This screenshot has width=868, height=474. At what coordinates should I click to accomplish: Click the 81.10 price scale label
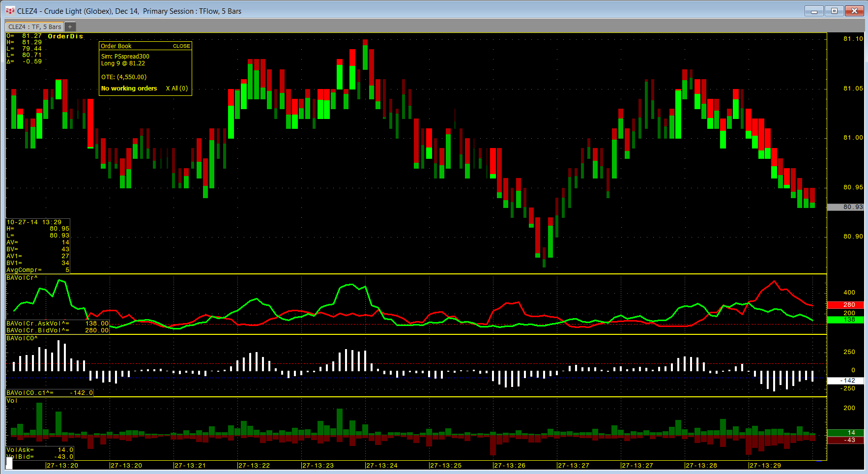[853, 39]
